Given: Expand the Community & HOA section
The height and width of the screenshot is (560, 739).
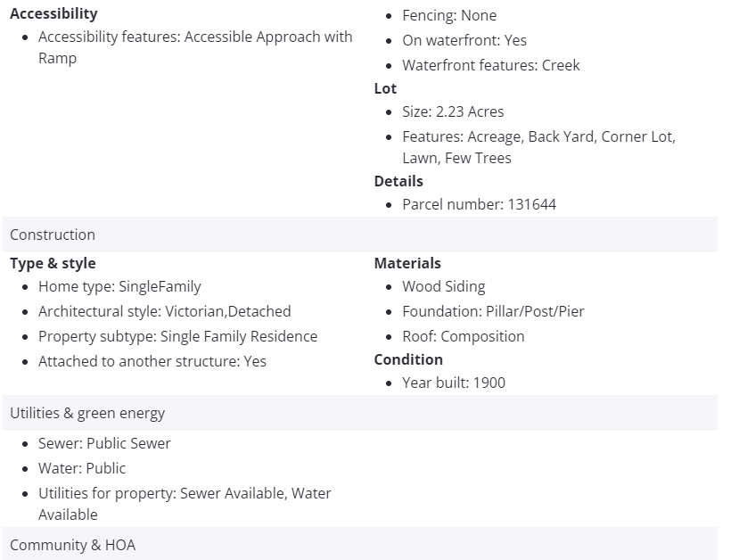Looking at the screenshot, I should coord(73,544).
